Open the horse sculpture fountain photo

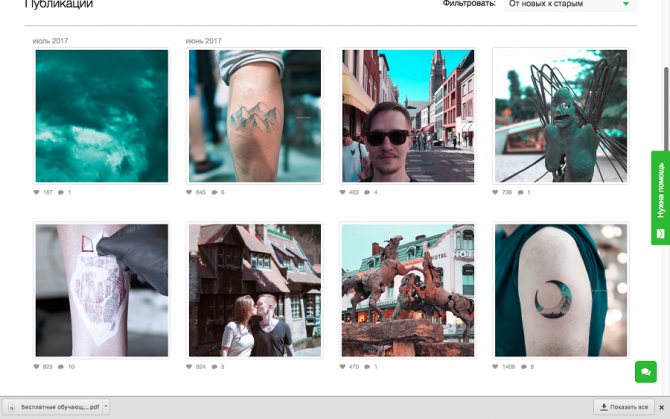[x=408, y=291]
